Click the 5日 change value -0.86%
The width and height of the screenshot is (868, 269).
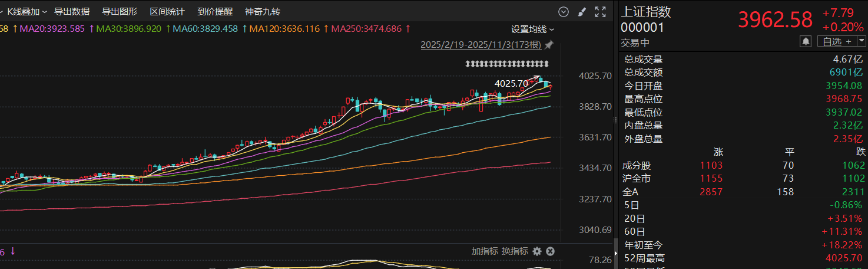click(x=846, y=205)
